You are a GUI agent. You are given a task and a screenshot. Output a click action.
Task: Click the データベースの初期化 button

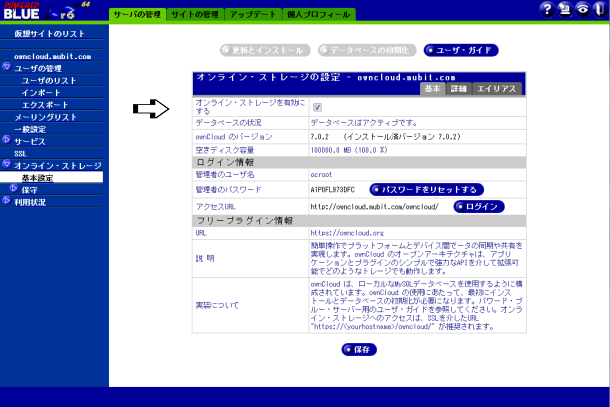coord(367,50)
